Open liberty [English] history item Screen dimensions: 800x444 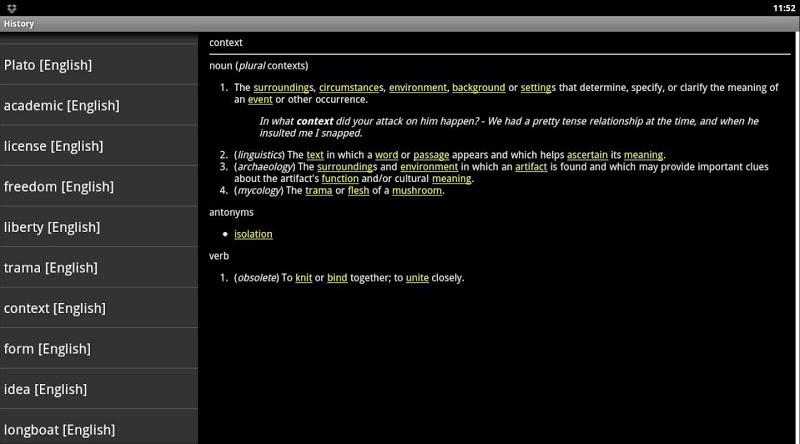pos(52,227)
